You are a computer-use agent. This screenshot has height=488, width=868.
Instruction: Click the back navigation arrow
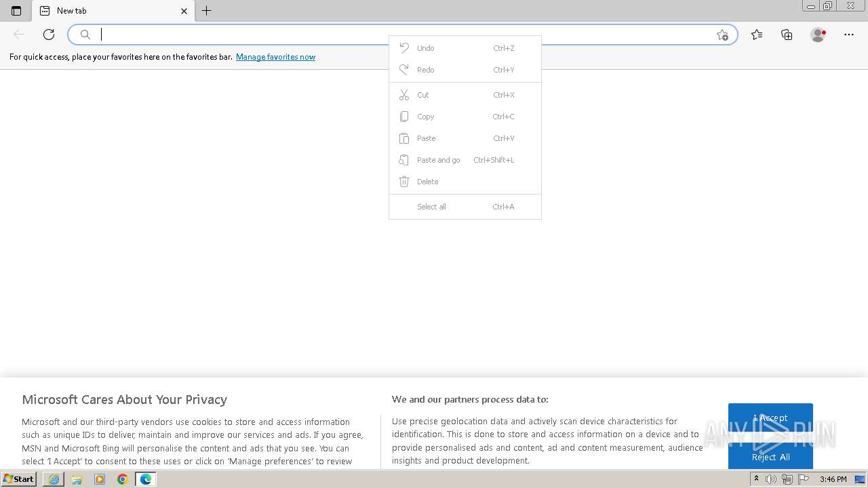pyautogui.click(x=19, y=35)
